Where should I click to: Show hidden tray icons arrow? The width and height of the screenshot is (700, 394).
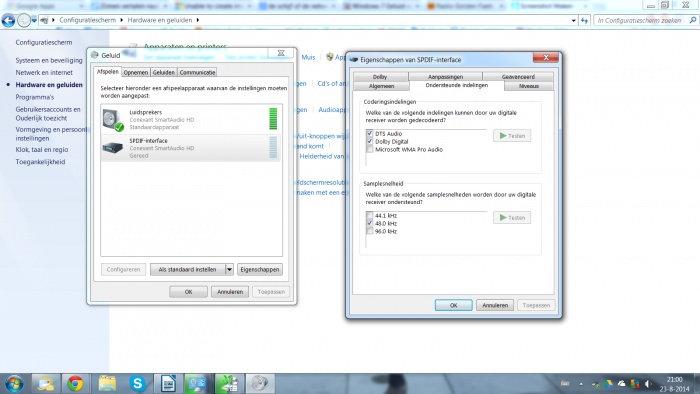pos(581,384)
